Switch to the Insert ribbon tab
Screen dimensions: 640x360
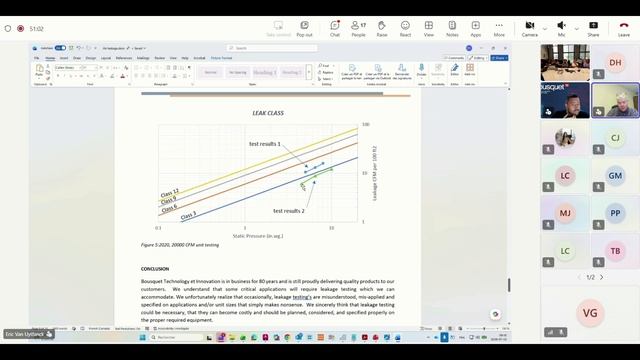64,58
